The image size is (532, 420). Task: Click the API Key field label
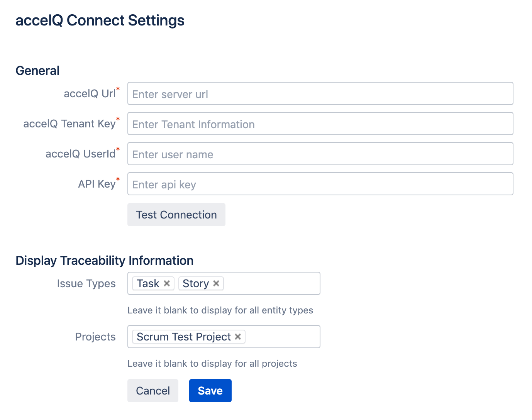click(97, 184)
